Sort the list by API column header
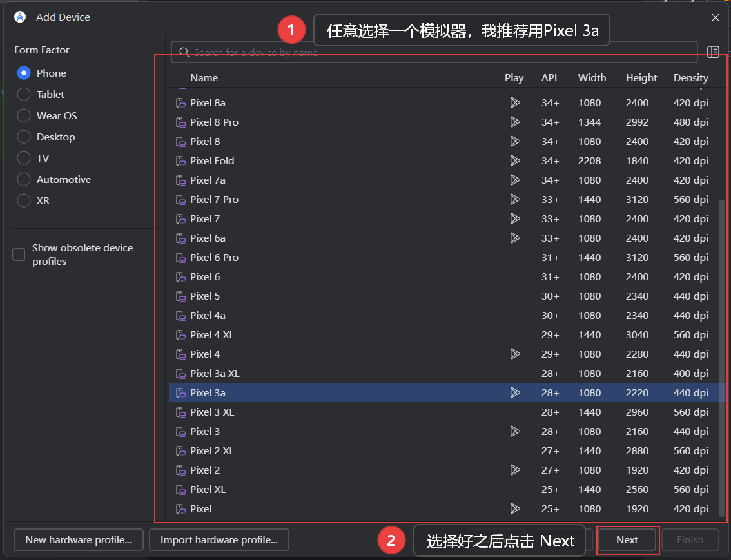This screenshot has height=560, width=731. click(549, 78)
